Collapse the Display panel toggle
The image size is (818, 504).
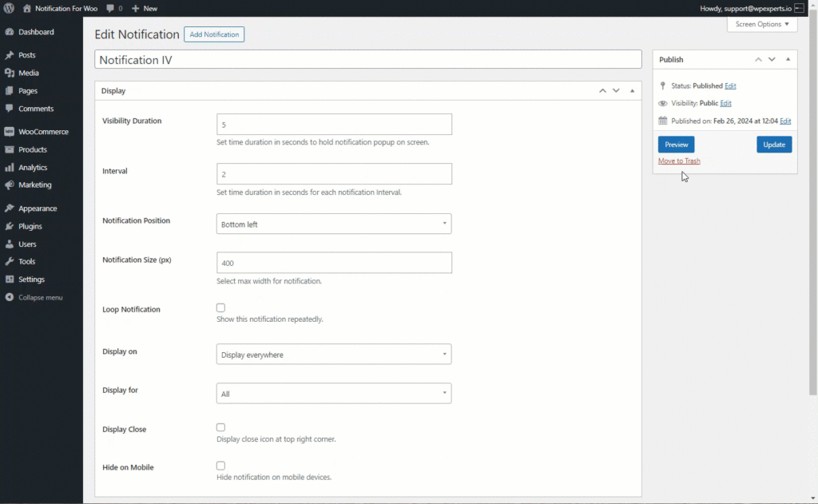[633, 91]
